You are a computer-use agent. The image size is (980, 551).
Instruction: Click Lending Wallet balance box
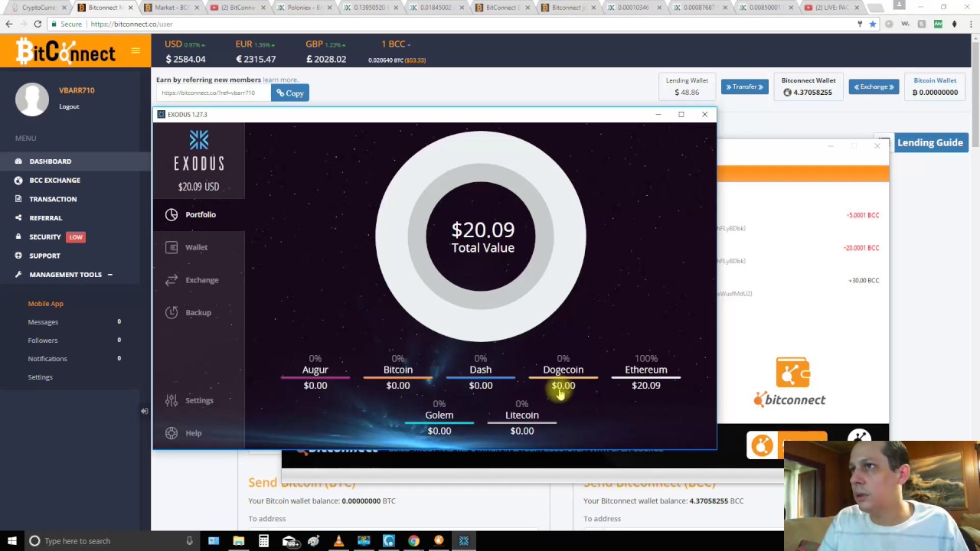[687, 86]
